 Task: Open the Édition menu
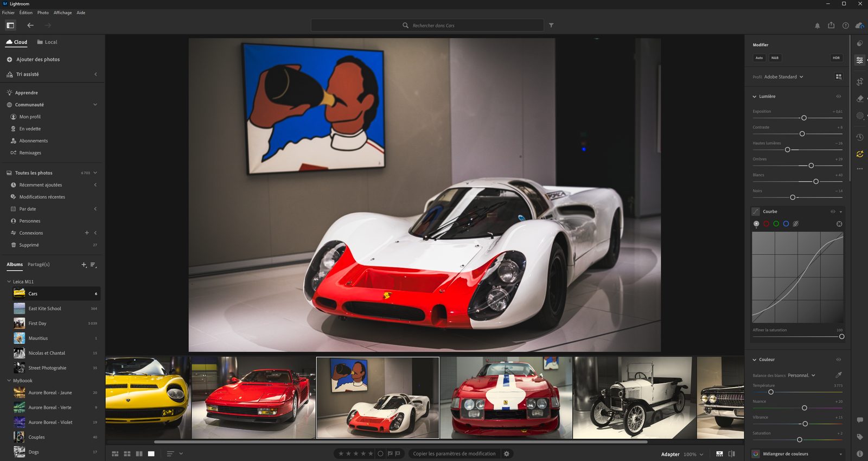(26, 12)
